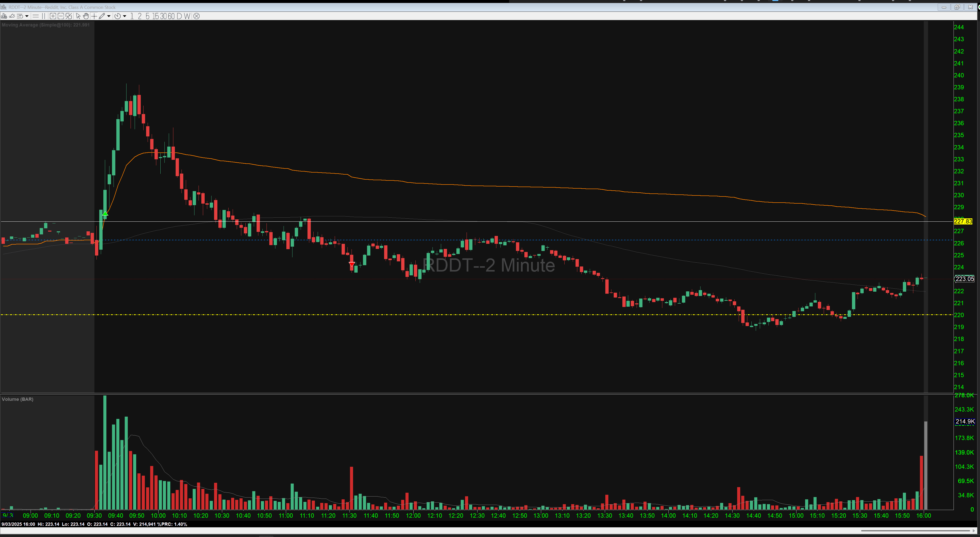Click the zoom in plus-box icon
This screenshot has width=980, height=537.
(x=53, y=16)
